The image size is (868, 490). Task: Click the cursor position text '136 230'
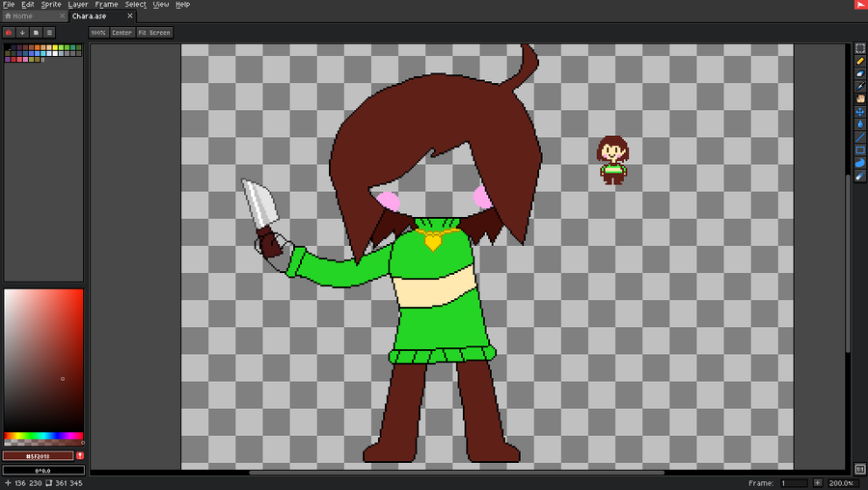(x=28, y=483)
